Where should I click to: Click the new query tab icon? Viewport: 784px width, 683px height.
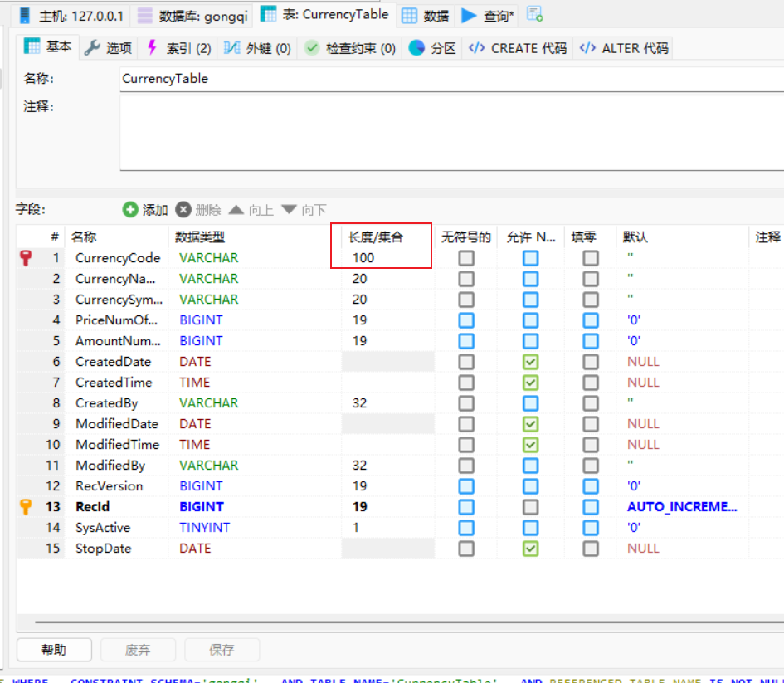(535, 14)
